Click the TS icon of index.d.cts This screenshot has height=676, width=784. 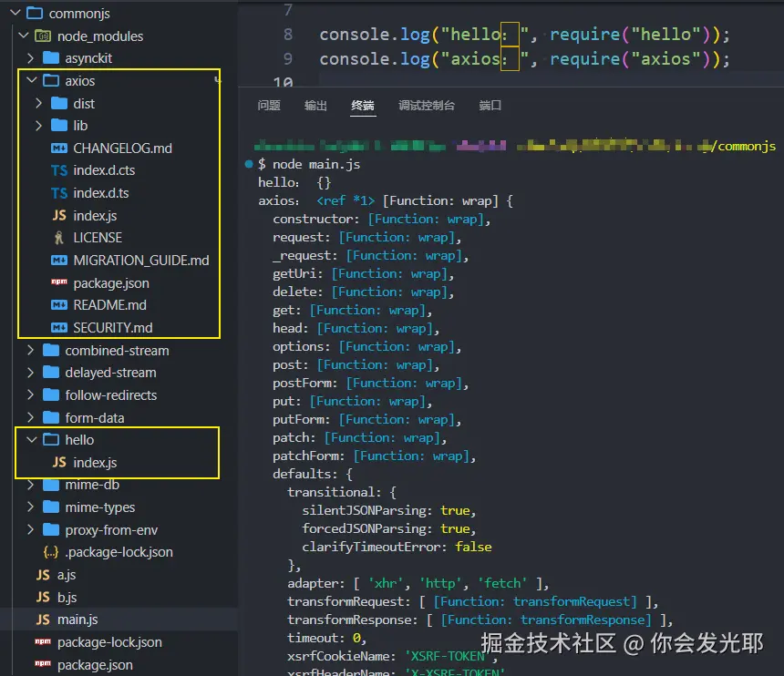click(59, 170)
